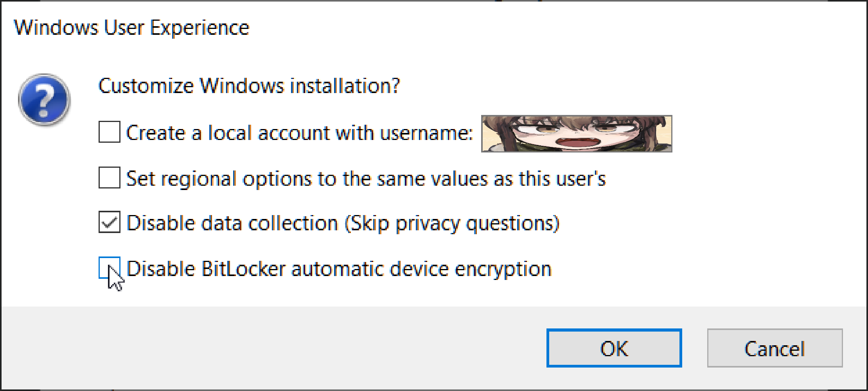Dismiss the dialog with Cancel
Image resolution: width=868 pixels, height=391 pixels.
coord(775,348)
